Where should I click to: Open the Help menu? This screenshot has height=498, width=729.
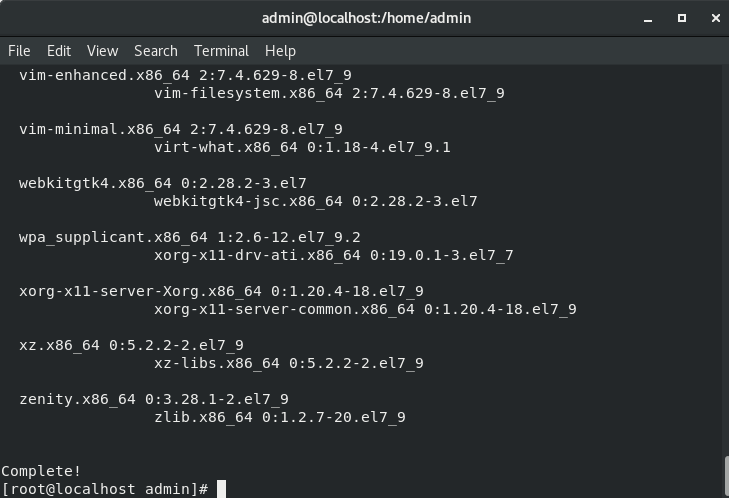(x=280, y=50)
